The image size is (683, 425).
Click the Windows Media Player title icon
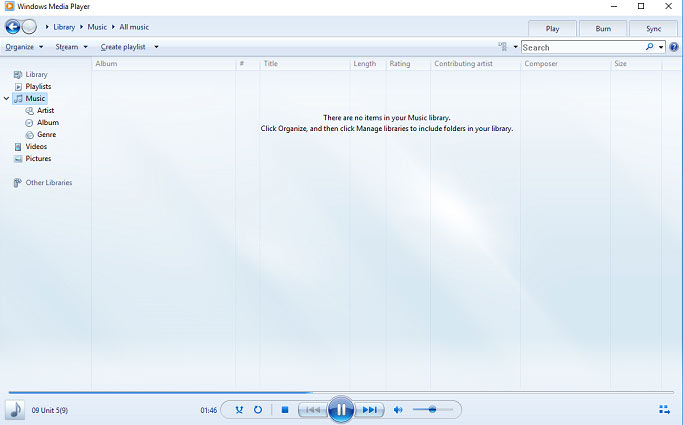click(9, 6)
